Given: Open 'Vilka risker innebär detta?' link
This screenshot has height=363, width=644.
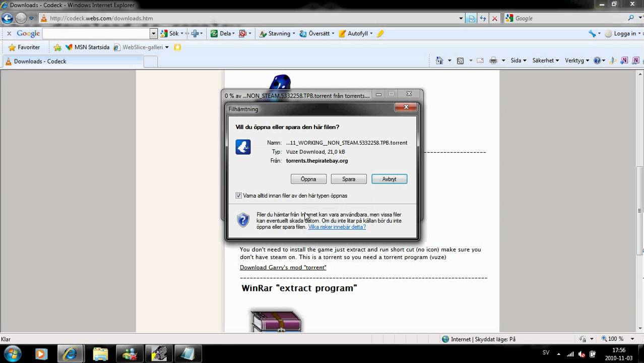Looking at the screenshot, I should click(337, 227).
